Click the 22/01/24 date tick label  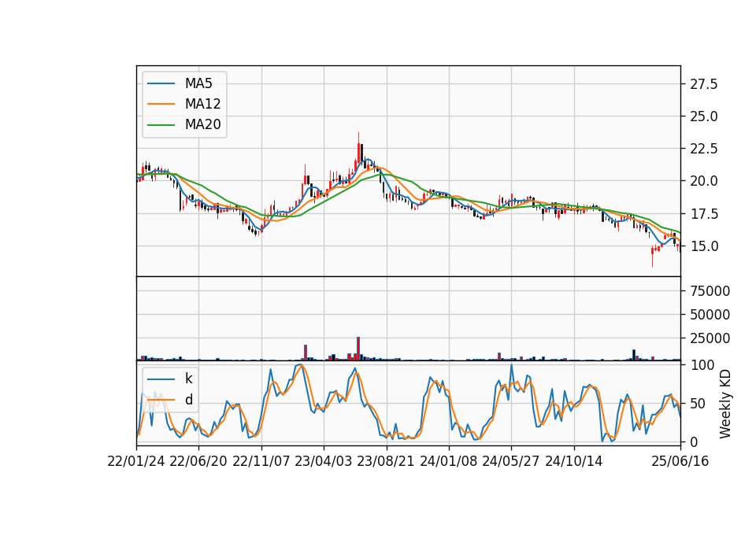tap(136, 461)
